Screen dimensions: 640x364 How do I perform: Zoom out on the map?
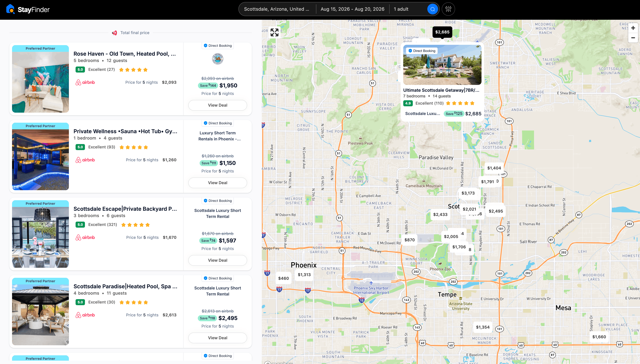point(633,38)
